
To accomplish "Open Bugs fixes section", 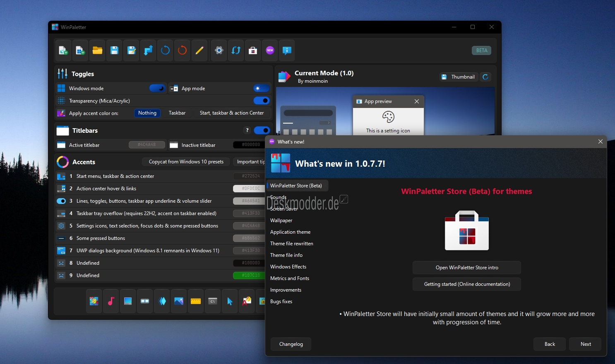I will [281, 302].
